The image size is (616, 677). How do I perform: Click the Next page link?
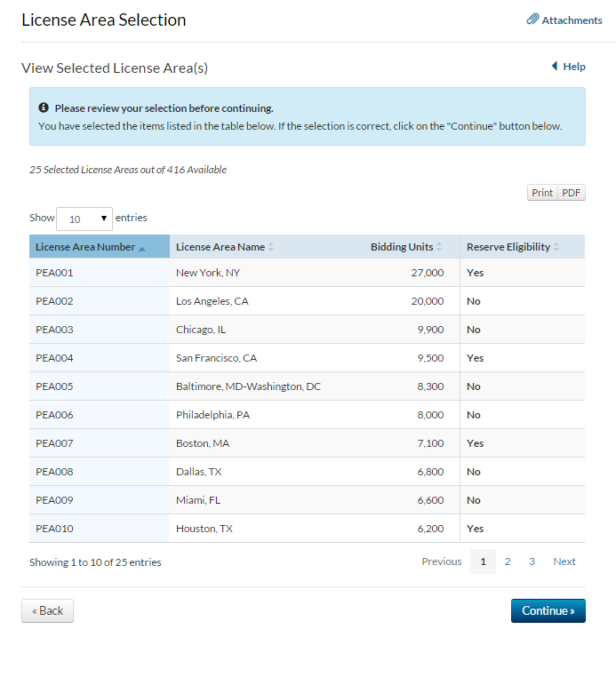564,562
